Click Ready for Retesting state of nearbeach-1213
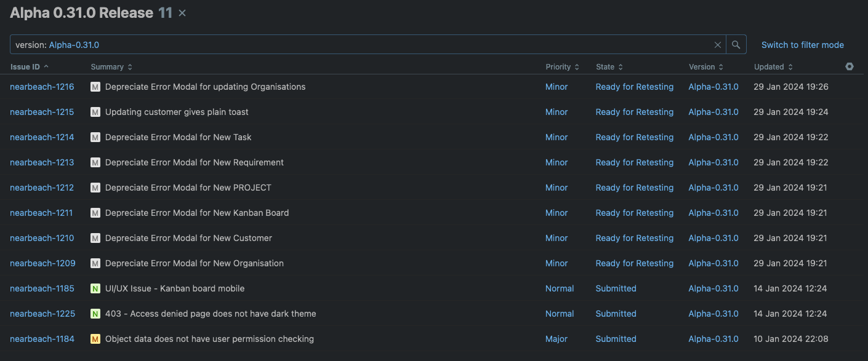Image resolution: width=868 pixels, height=361 pixels. 634,162
